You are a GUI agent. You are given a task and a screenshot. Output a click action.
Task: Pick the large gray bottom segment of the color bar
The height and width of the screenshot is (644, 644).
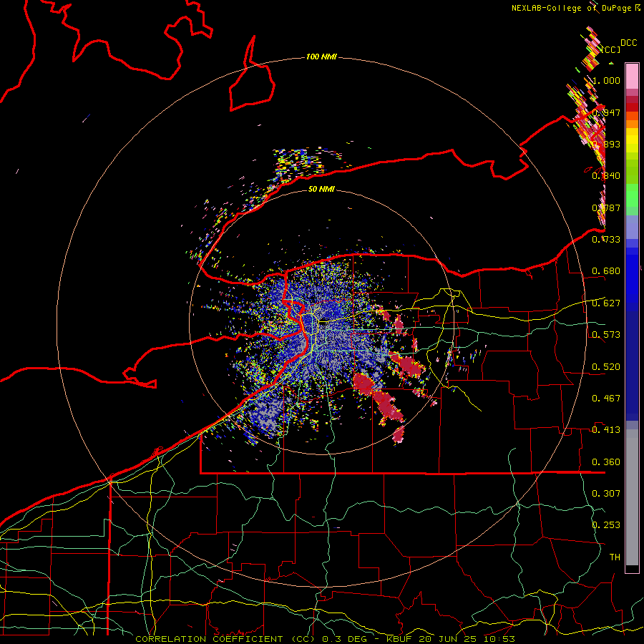pos(632,497)
